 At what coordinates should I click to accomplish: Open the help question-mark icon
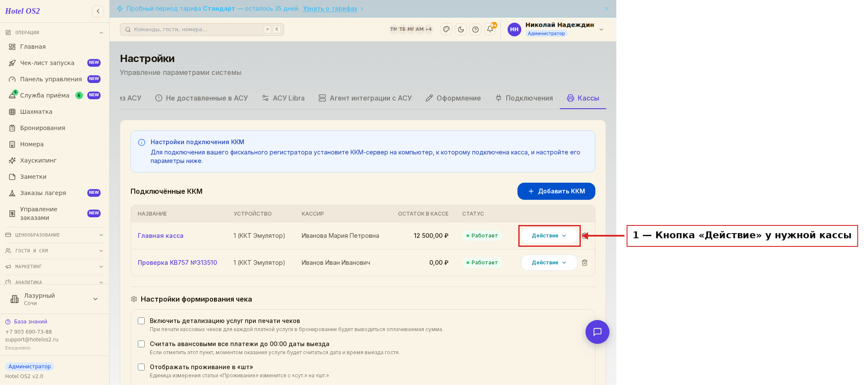pos(476,30)
